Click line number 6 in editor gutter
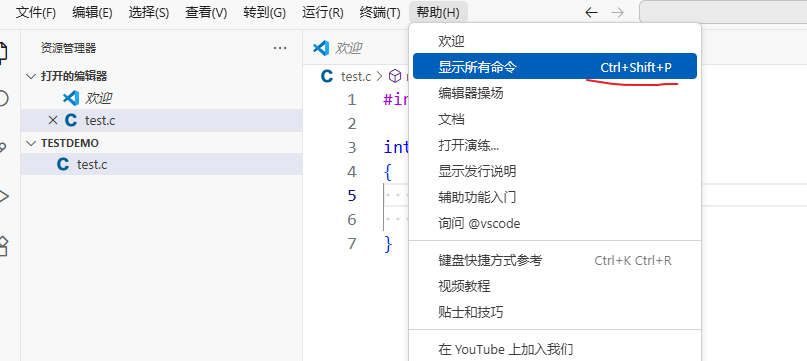This screenshot has height=361, width=807. click(x=352, y=220)
